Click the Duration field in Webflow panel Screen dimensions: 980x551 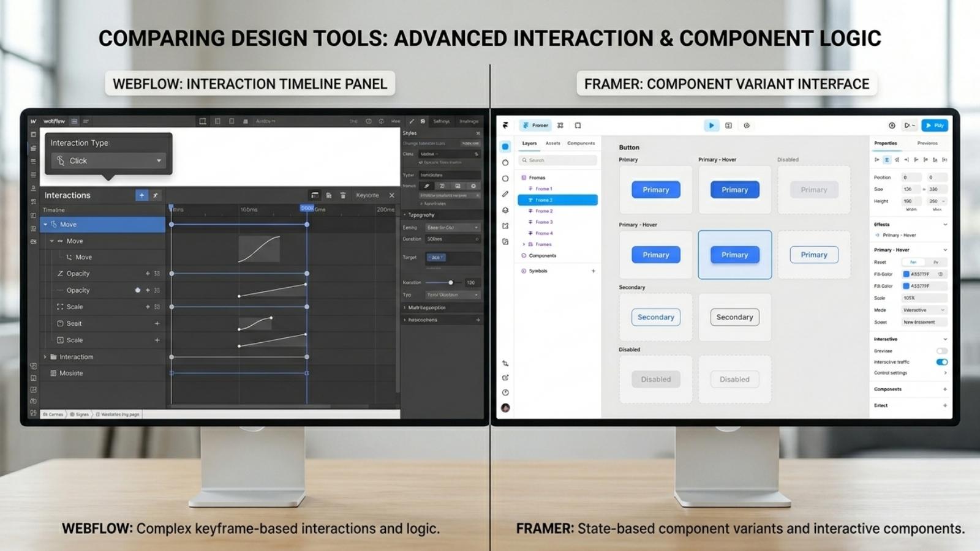pyautogui.click(x=453, y=239)
